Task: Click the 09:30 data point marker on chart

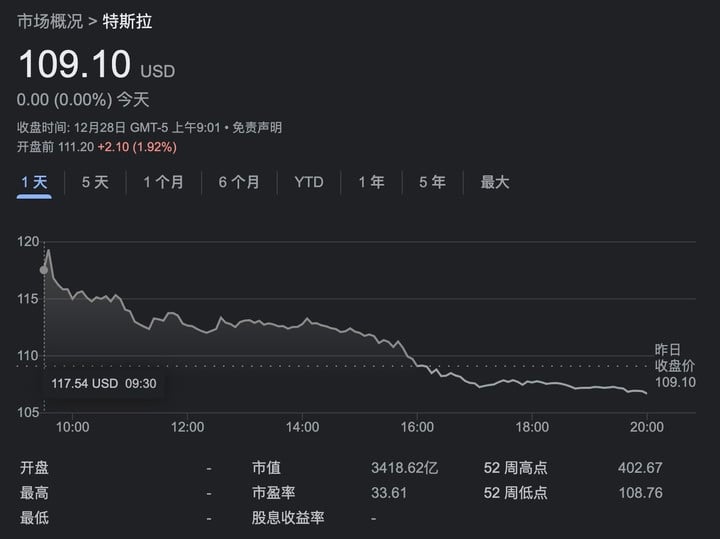Action: tap(44, 270)
